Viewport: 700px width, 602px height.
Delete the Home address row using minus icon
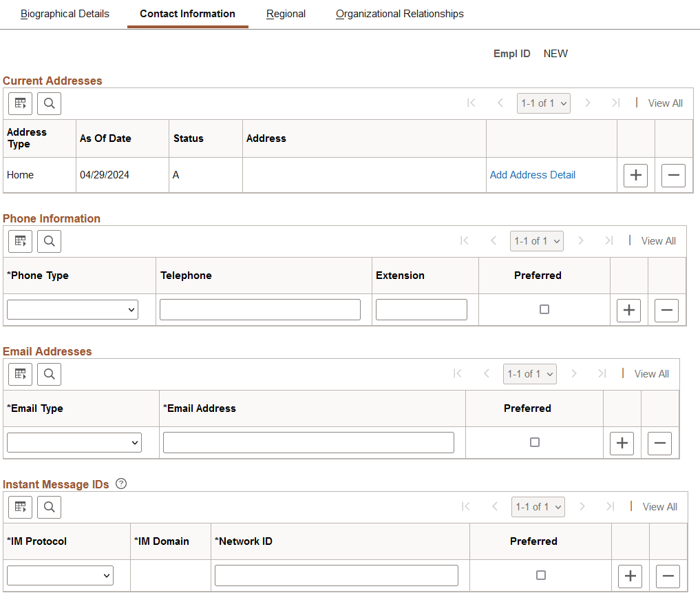673,175
